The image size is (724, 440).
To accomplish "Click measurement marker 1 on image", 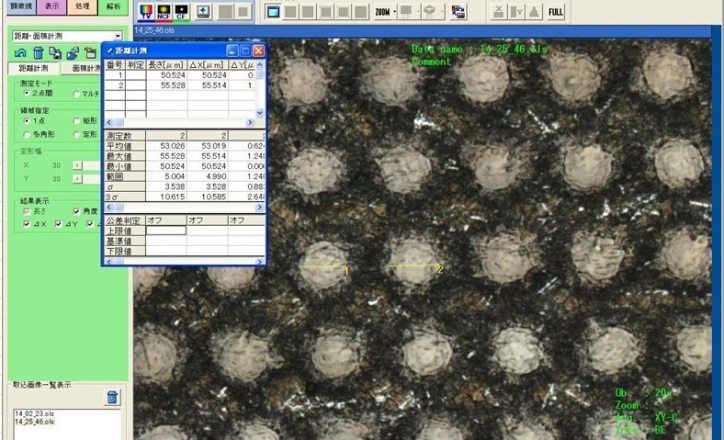I will (346, 271).
